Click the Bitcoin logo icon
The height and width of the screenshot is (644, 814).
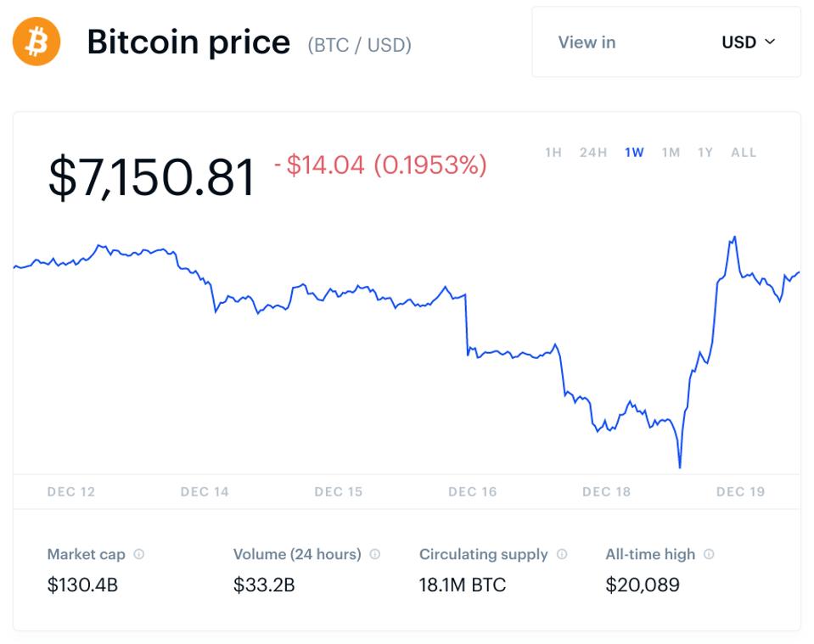37,40
